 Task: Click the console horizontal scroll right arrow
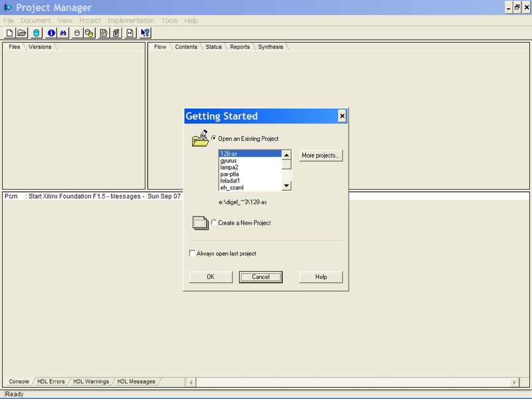[x=514, y=382]
